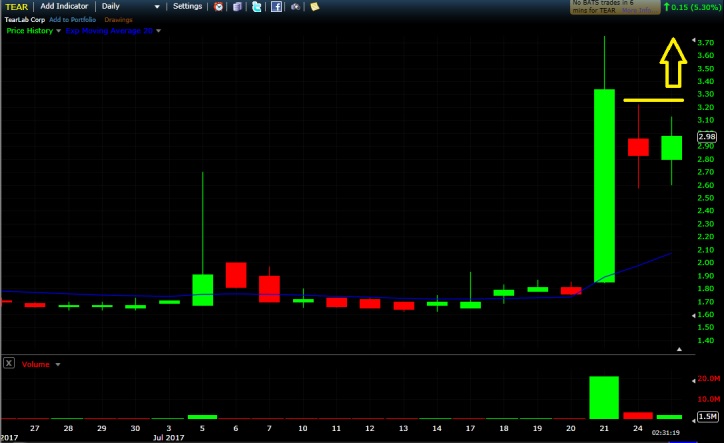724x443 pixels.
Task: Click the TEAR ticker symbol field
Action: (14, 6)
